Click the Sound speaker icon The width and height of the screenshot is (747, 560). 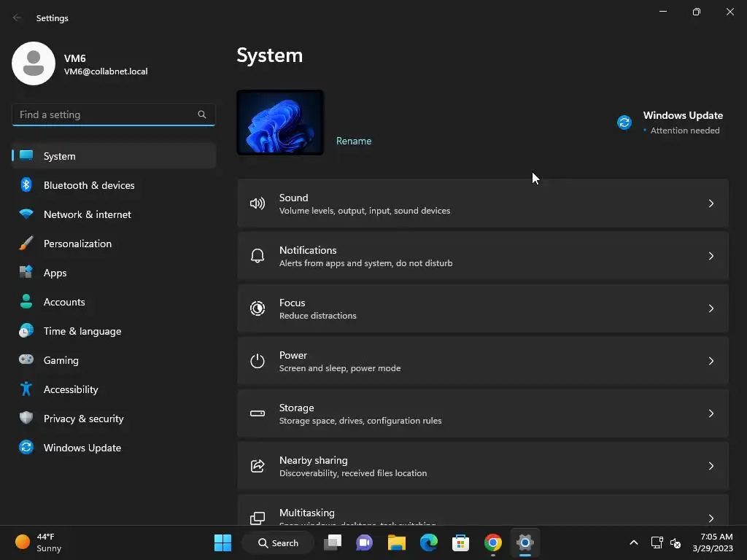coord(258,204)
